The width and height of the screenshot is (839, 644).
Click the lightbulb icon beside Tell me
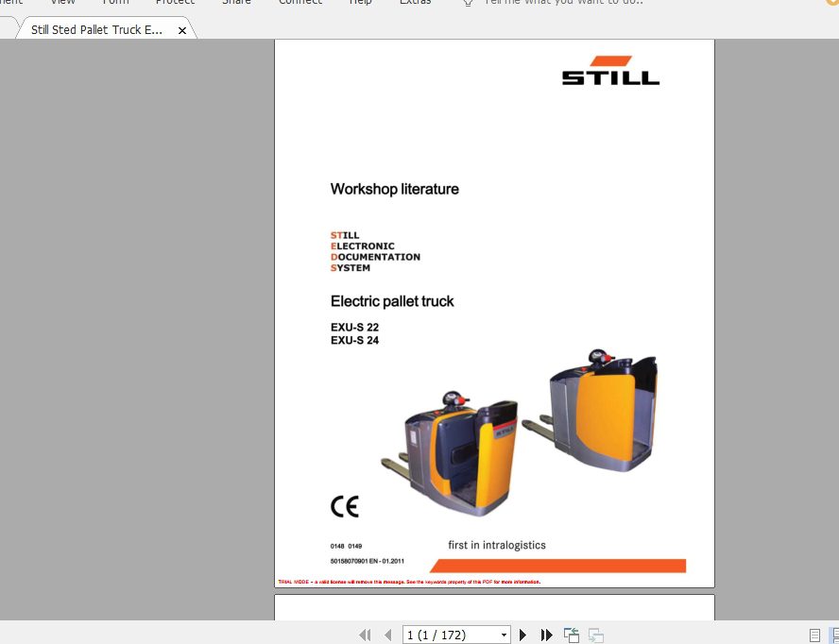[x=468, y=3]
